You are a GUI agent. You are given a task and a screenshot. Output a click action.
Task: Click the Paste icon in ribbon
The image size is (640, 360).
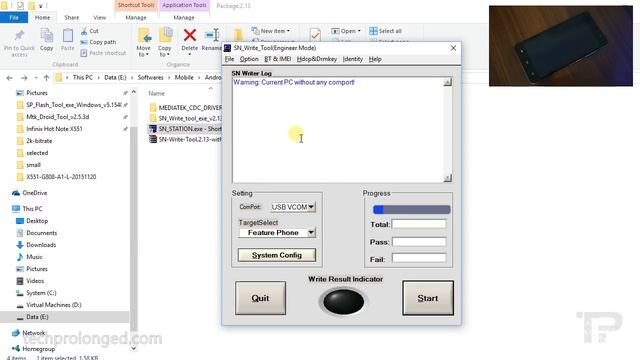tap(68, 36)
